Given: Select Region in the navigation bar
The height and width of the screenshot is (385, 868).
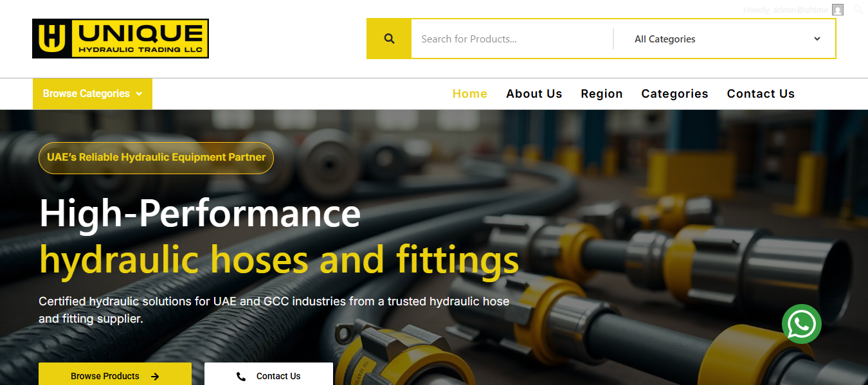Looking at the screenshot, I should [x=601, y=94].
